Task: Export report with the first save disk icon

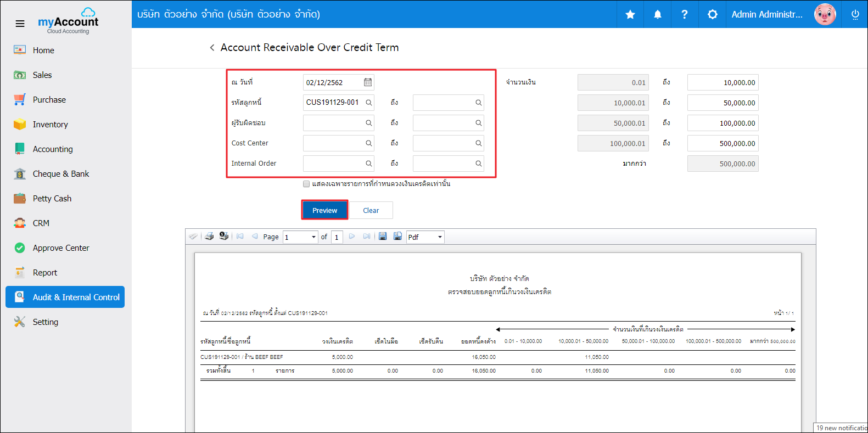Action: [383, 237]
